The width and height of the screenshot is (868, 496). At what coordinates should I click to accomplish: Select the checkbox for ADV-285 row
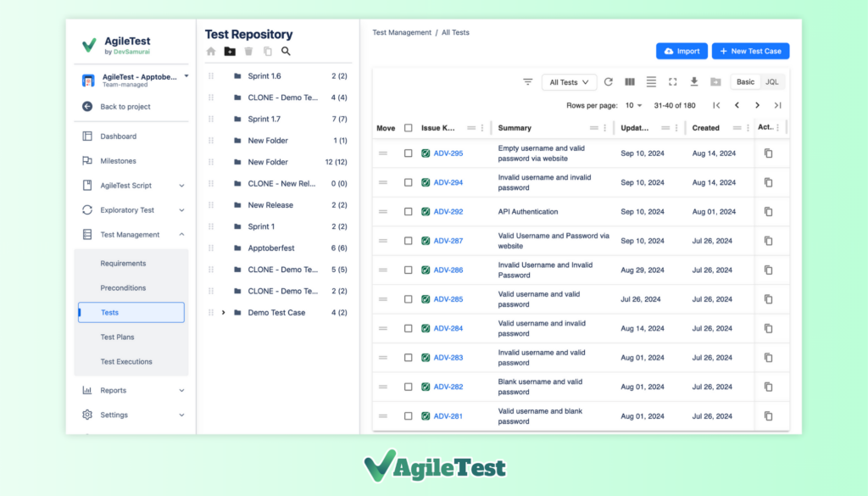(x=408, y=299)
